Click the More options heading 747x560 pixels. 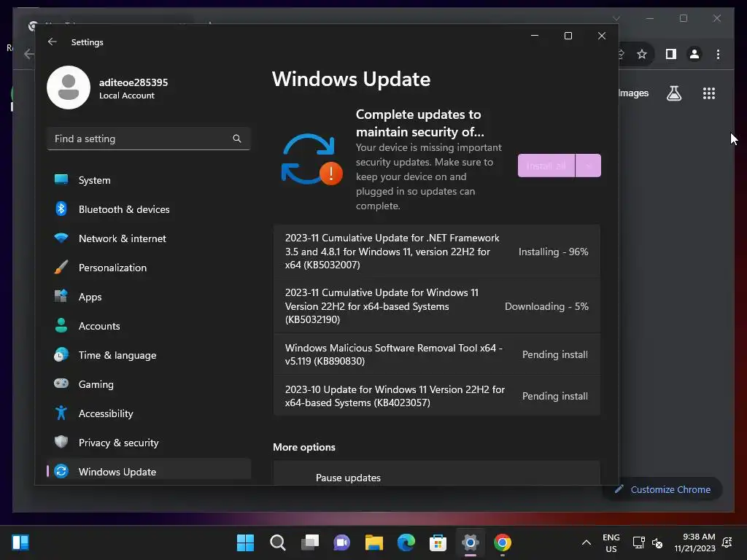(304, 447)
